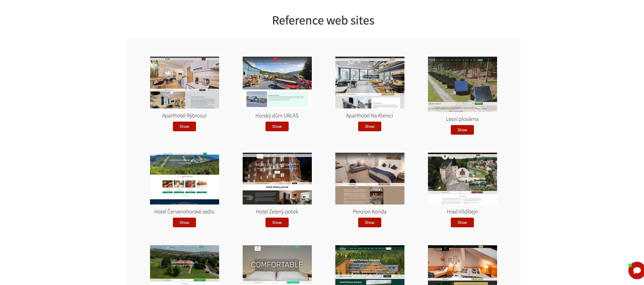The width and height of the screenshot is (644, 285).
Task: Click the Aparthotel Na Klenici title text
Action: (x=370, y=116)
